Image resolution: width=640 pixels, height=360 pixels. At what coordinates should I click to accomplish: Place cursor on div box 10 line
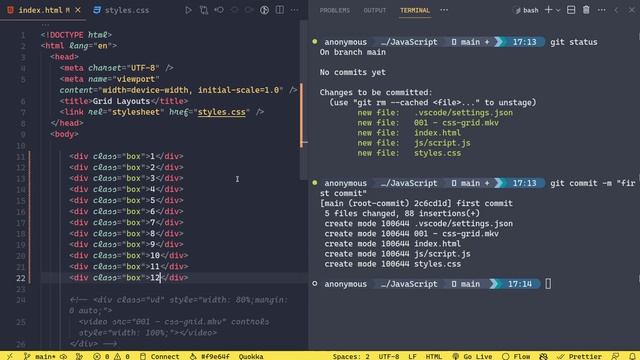(x=129, y=255)
